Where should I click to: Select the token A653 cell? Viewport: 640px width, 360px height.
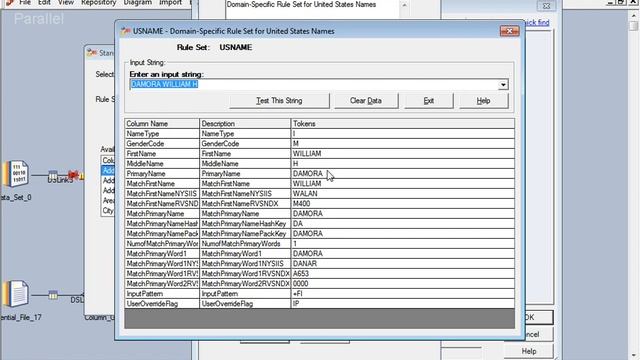[x=402, y=274]
